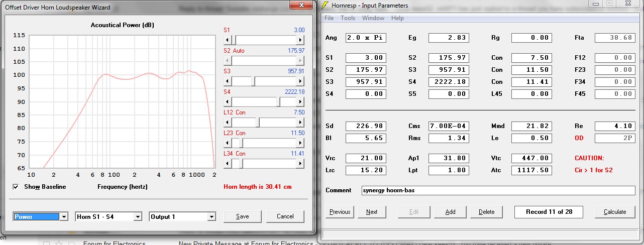The image size is (644, 245).
Task: Click the S4 slider left arrow
Action: (227, 101)
